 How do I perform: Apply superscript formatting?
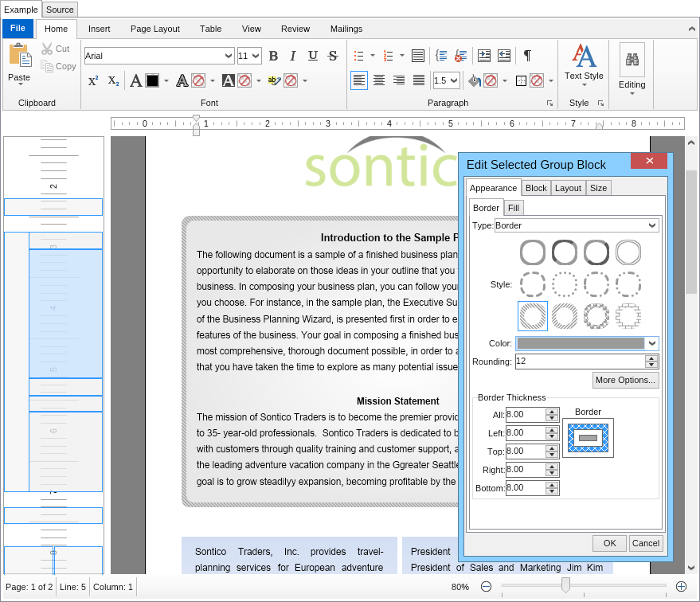coord(93,80)
